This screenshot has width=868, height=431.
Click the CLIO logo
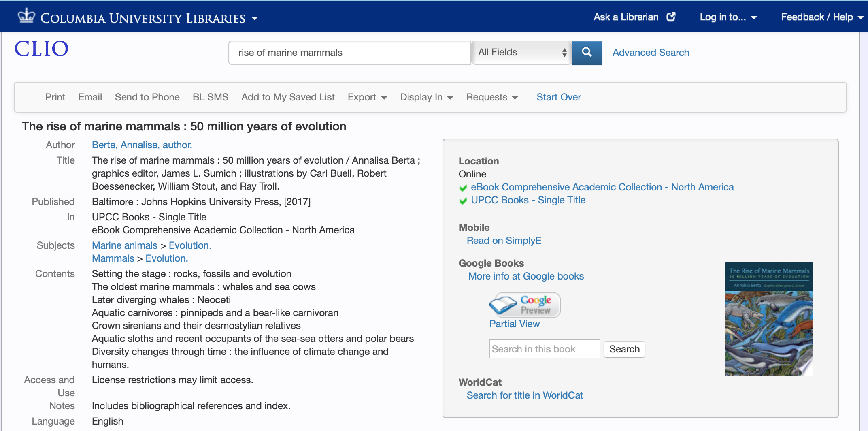pos(41,49)
